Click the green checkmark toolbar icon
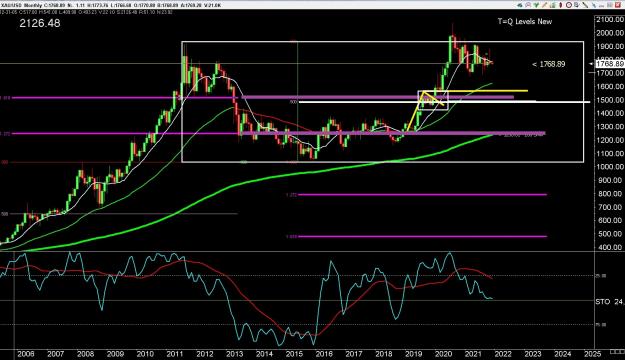This screenshot has height=360, width=625. [536, 5]
